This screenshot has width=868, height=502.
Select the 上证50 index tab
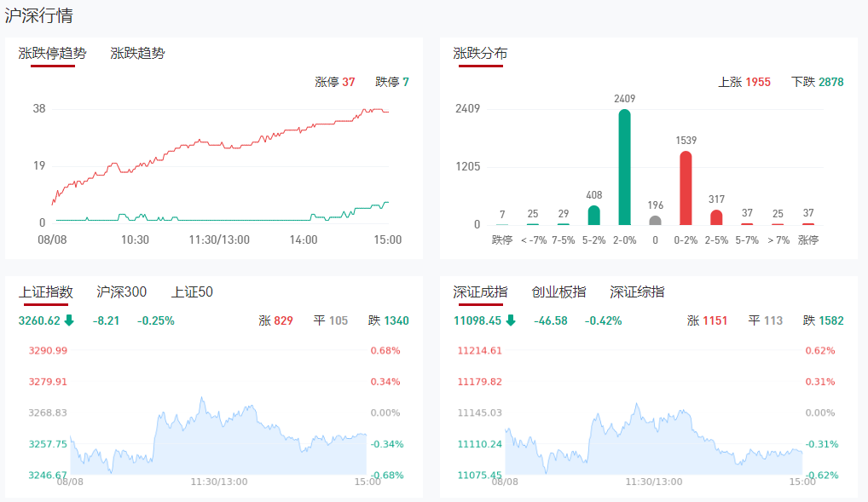[192, 292]
